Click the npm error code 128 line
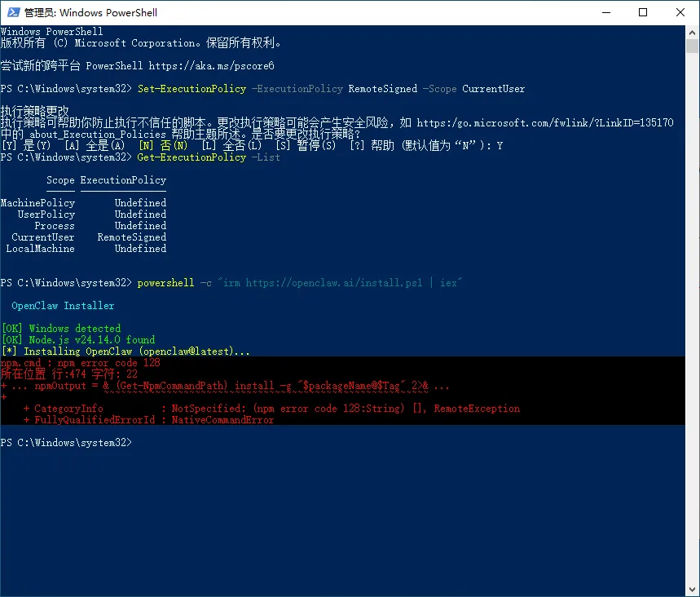700x597 pixels. click(x=81, y=363)
